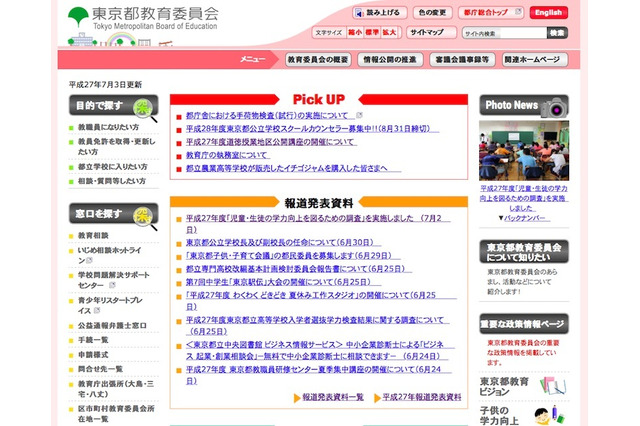Open 申請様式 sidebar link
The height and width of the screenshot is (426, 640).
click(x=93, y=355)
